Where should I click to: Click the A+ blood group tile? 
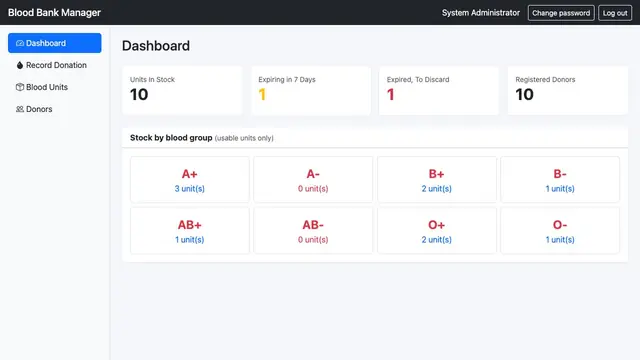click(190, 180)
